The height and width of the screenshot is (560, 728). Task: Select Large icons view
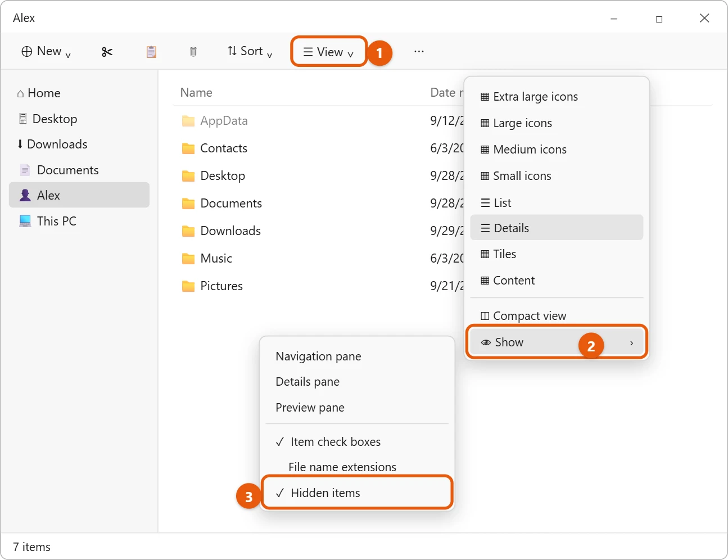557,123
